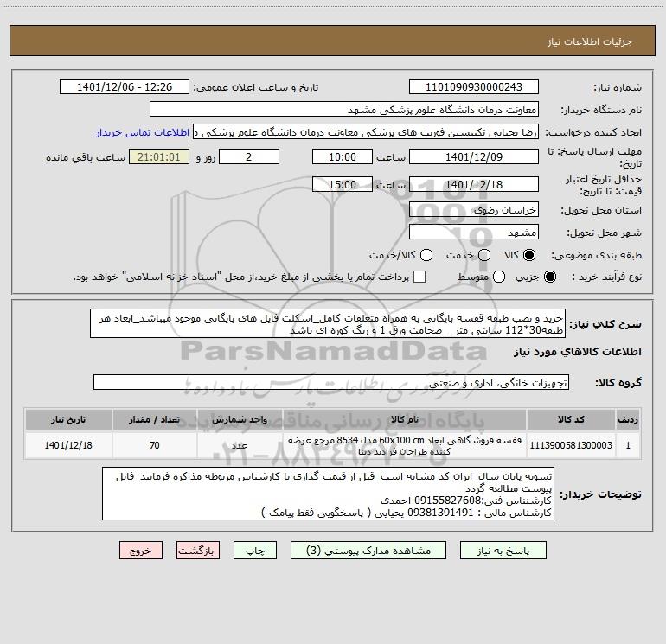Click the شرح کلی نیاز label
The height and width of the screenshot is (644, 666).
(605, 324)
